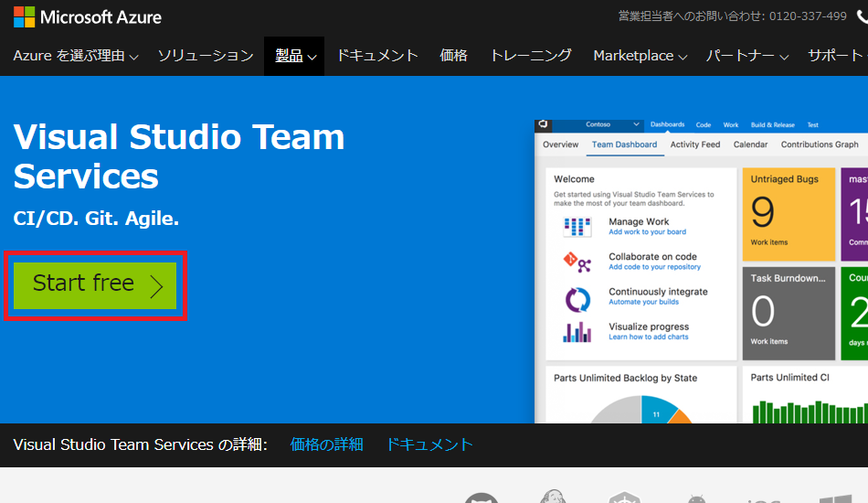
Task: Click the Start free button
Action: coord(95,286)
